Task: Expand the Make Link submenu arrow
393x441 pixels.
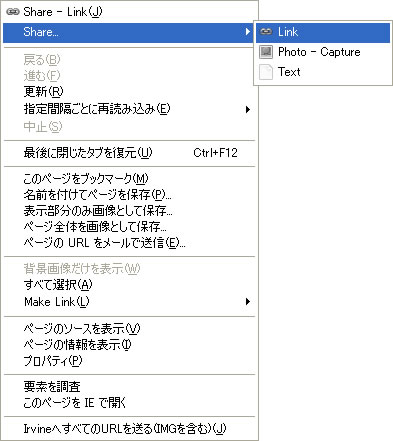Action: [x=247, y=302]
